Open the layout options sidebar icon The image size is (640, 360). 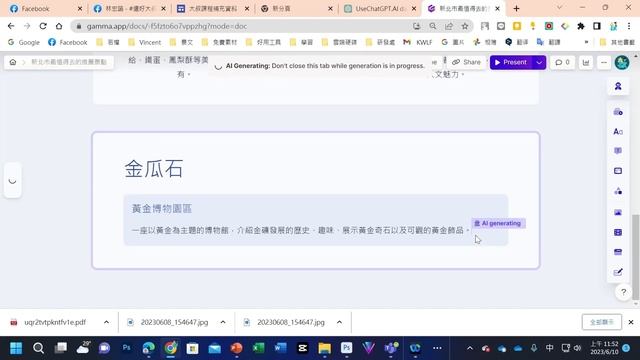[618, 171]
